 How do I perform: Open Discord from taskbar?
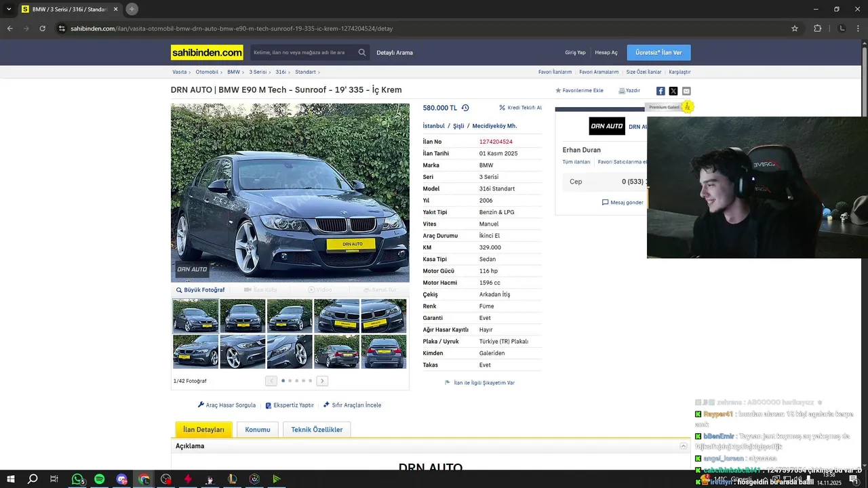pyautogui.click(x=121, y=479)
